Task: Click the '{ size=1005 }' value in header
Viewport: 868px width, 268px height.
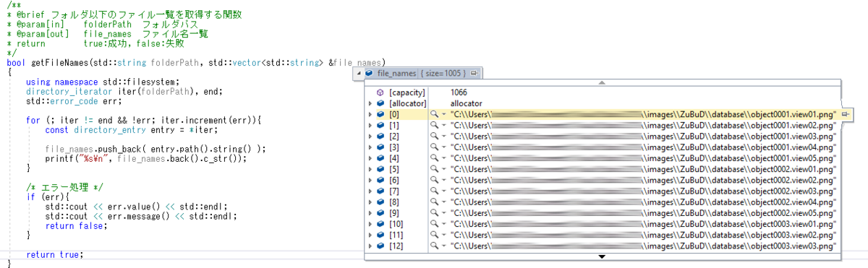Action: pos(443,74)
